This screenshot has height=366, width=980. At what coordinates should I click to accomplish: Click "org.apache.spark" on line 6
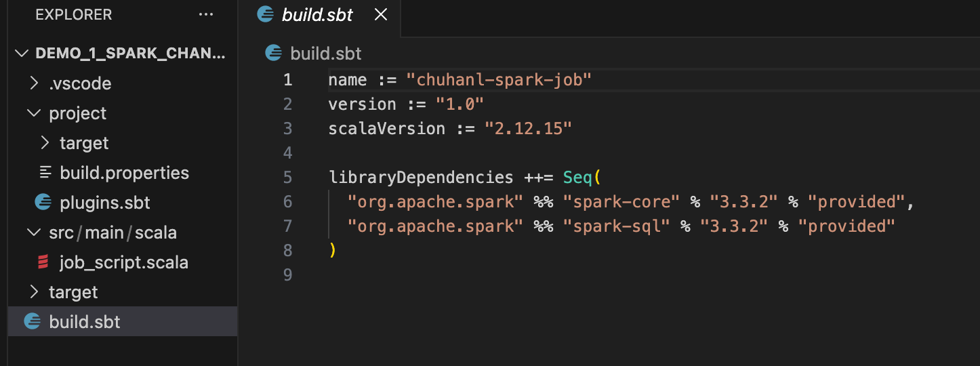435,202
